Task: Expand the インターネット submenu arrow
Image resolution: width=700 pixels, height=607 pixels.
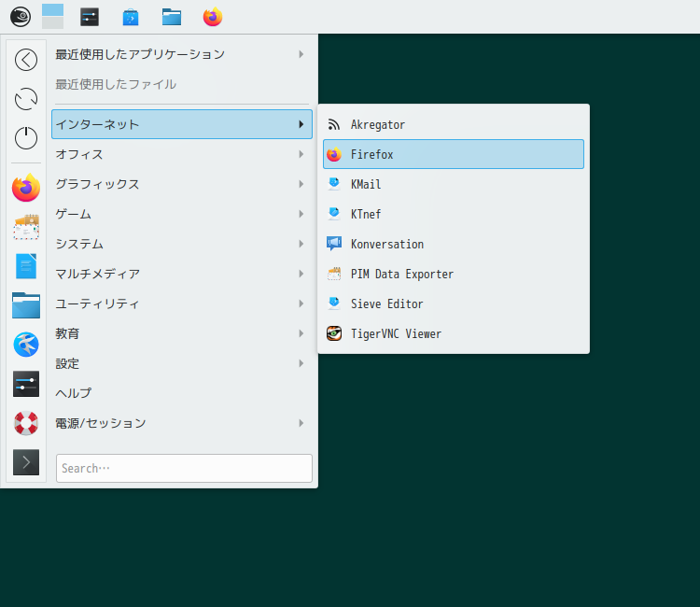Action: click(301, 124)
